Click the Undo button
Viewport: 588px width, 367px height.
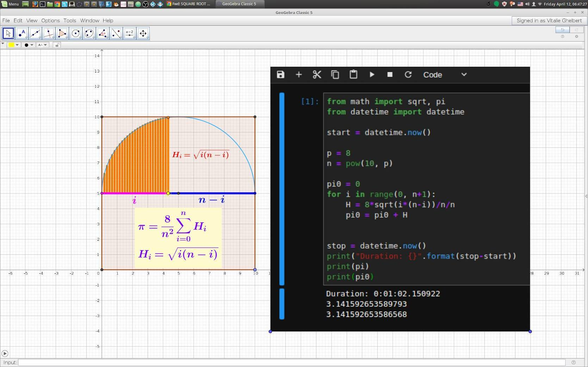pyautogui.click(x=562, y=30)
